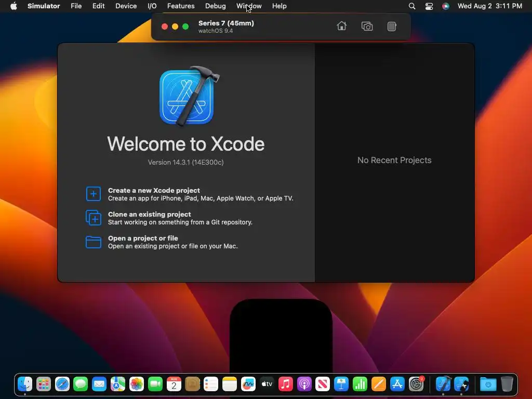Screen dimensions: 532x399
Task: Click the Xcode hammer logo
Action: coord(189,96)
